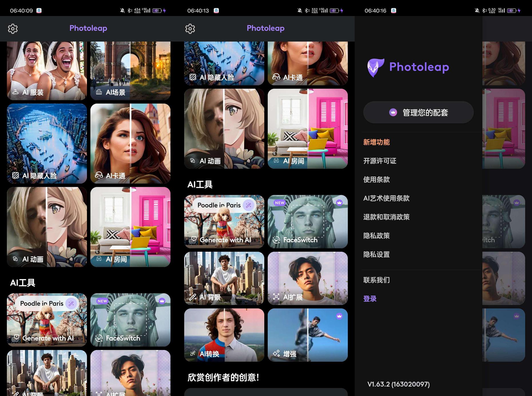The image size is (532, 396).
Task: Tap NEW badge on middle FaceSwitch card
Action: 280,203
